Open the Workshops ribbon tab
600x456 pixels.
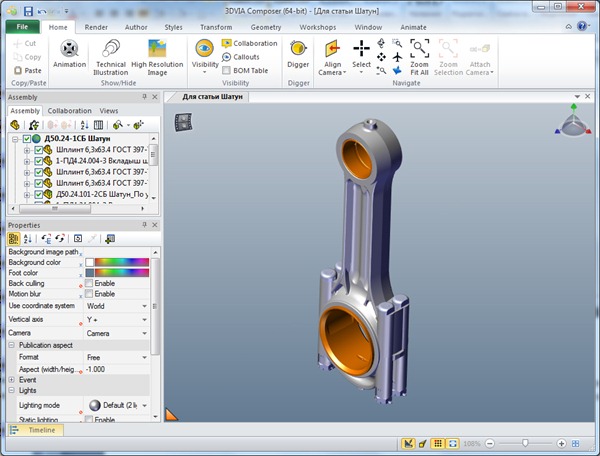click(x=318, y=27)
